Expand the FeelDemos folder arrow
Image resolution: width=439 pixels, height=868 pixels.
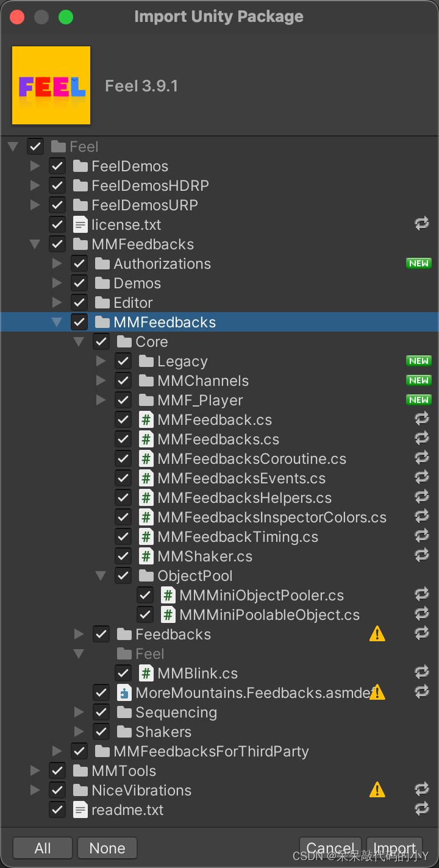[x=35, y=166]
